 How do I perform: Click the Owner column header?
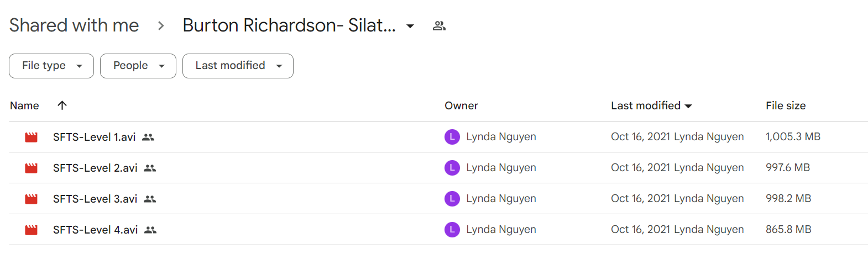point(461,105)
